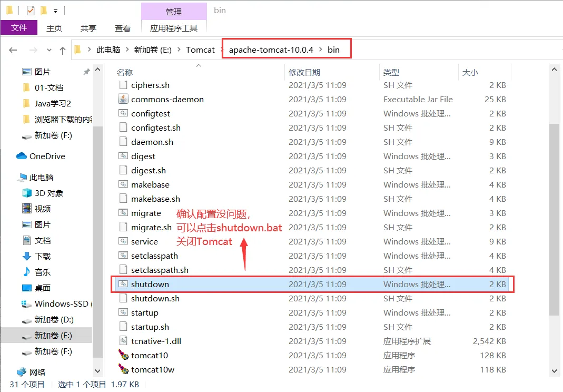Viewport: 563px width, 392px height.
Task: Go back with the left arrow button
Action: pos(13,50)
